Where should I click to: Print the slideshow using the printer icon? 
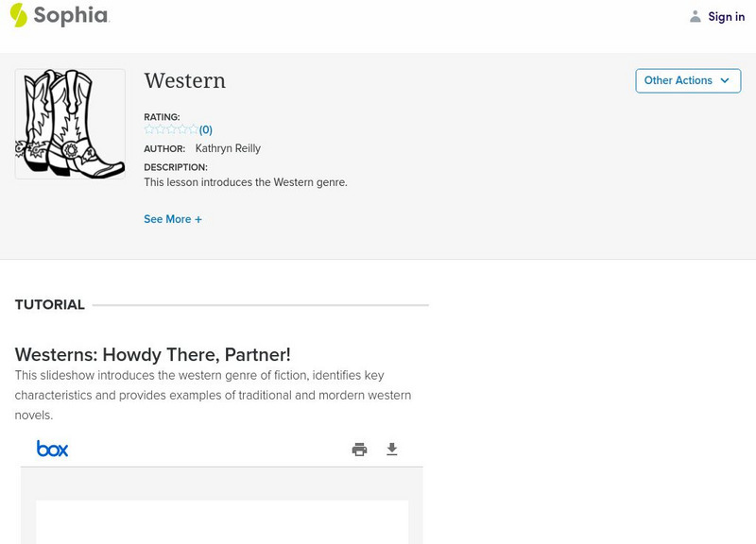[359, 450]
